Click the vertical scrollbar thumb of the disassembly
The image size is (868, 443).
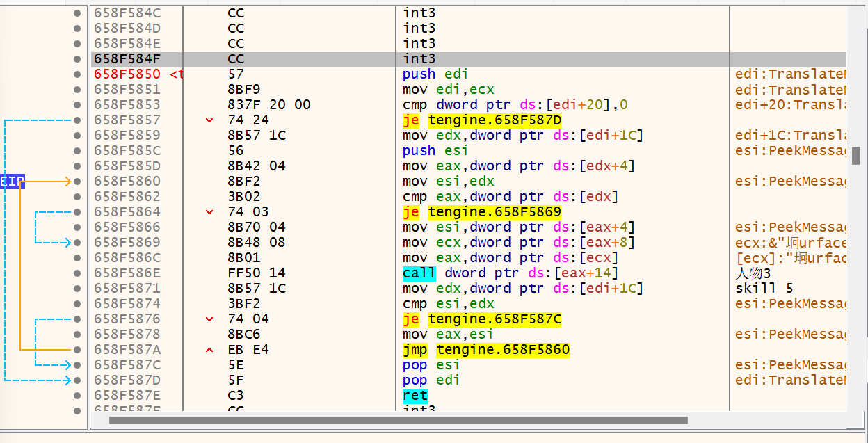click(x=856, y=156)
